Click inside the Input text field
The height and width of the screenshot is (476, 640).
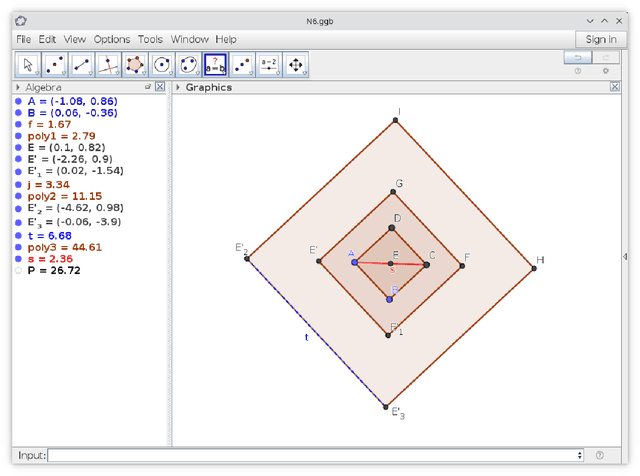tap(310, 456)
